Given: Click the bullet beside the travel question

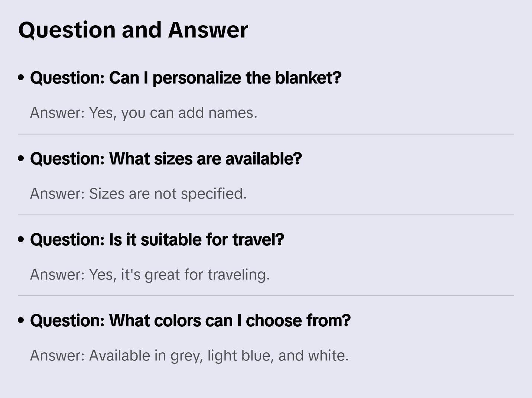Looking at the screenshot, I should 21,239.
